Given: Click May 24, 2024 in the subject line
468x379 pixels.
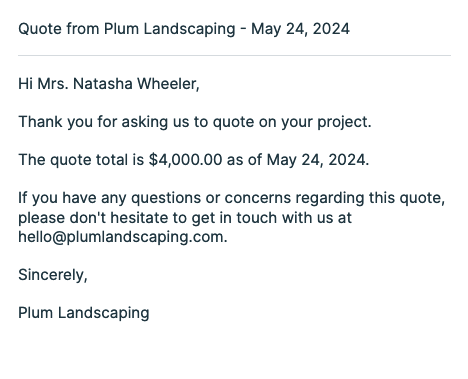Looking at the screenshot, I should coord(300,29).
